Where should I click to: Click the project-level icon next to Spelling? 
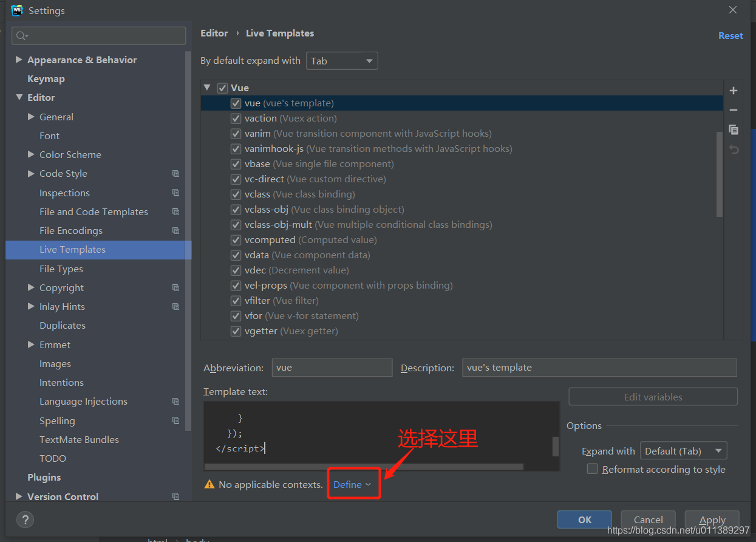click(175, 420)
